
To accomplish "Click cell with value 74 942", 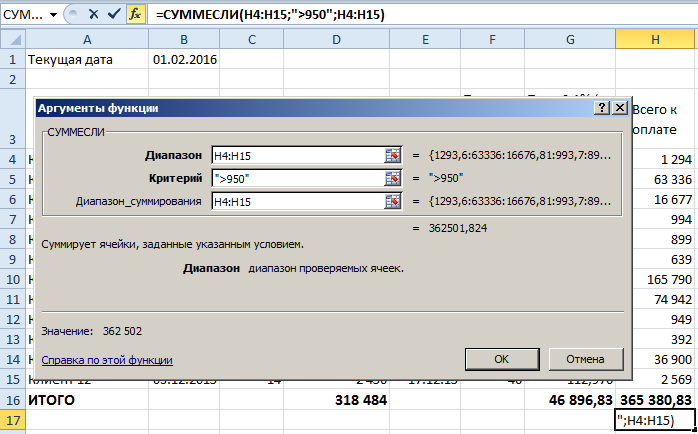I will [663, 300].
